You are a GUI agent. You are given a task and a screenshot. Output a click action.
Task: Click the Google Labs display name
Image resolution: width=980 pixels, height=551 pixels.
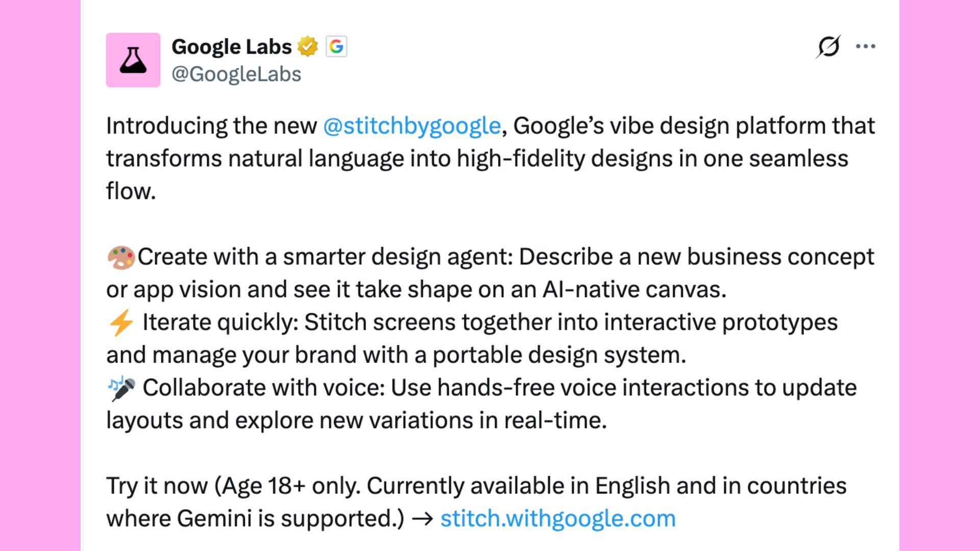(231, 46)
